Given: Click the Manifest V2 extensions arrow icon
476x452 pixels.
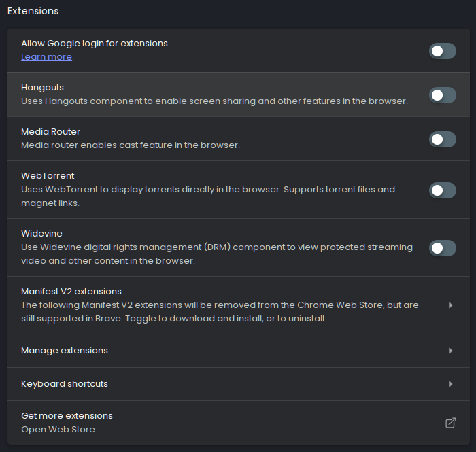Looking at the screenshot, I should [x=451, y=305].
